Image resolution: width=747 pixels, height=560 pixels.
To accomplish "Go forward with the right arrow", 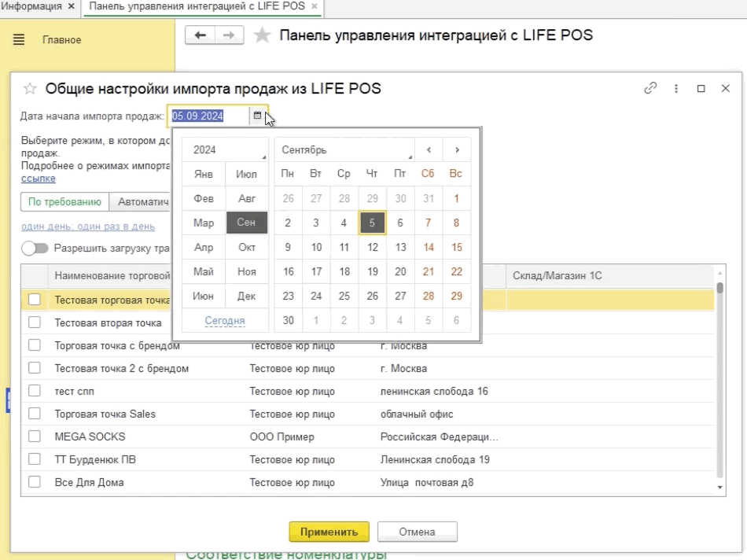I will point(229,35).
